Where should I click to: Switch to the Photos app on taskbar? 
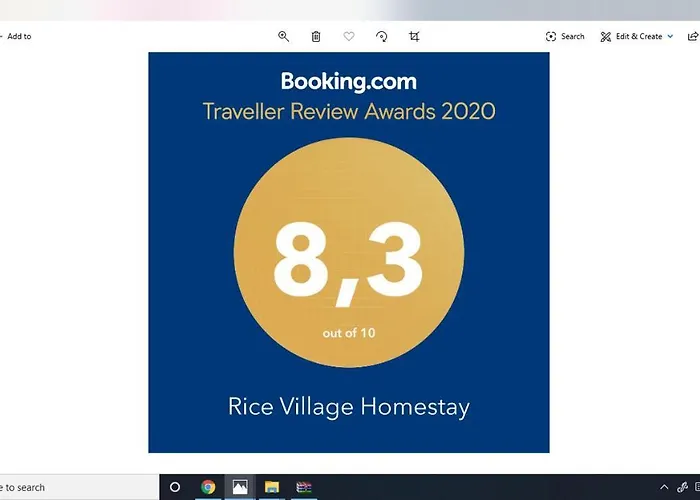pyautogui.click(x=240, y=487)
